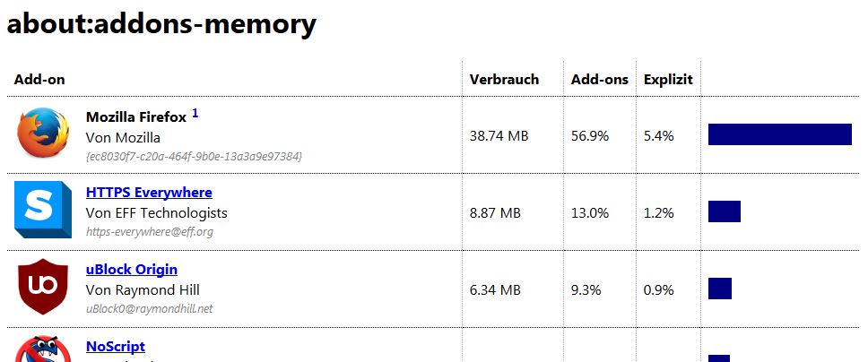This screenshot has height=362, width=868.
Task: Click the Explizit column header
Action: (x=668, y=79)
